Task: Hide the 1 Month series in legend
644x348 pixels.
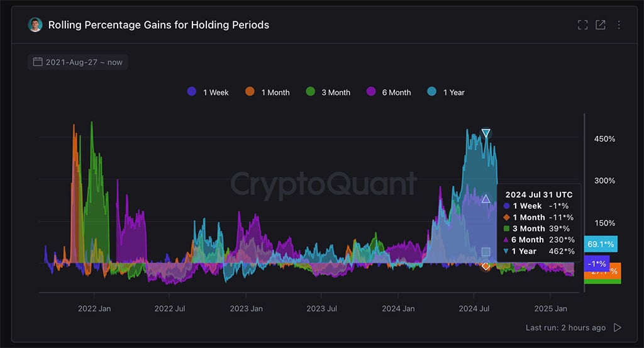Action: click(267, 92)
